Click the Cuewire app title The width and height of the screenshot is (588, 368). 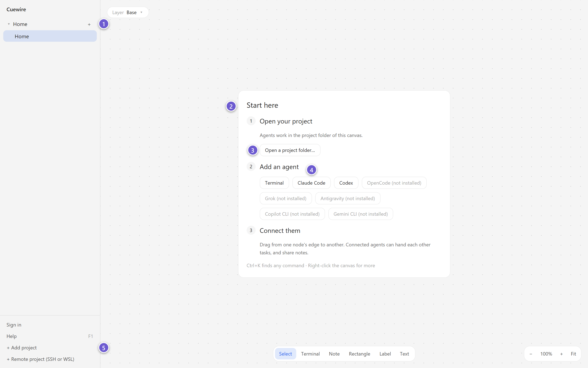coord(16,9)
